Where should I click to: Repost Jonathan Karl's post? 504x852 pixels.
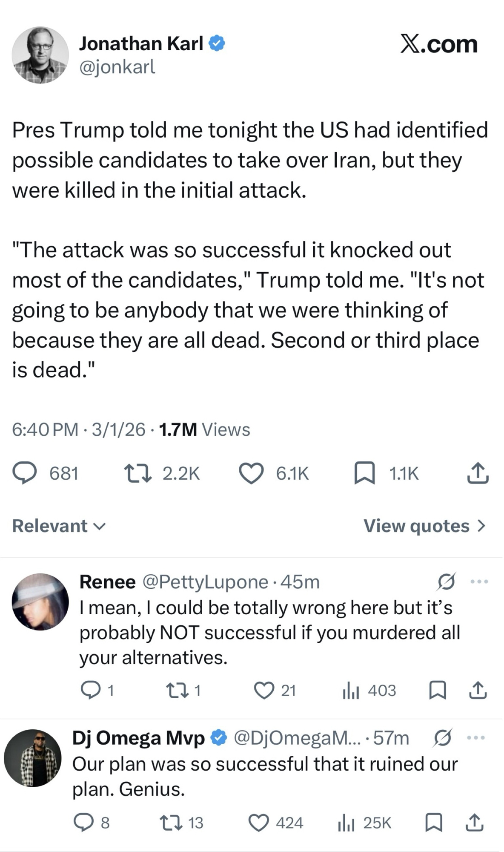click(137, 473)
